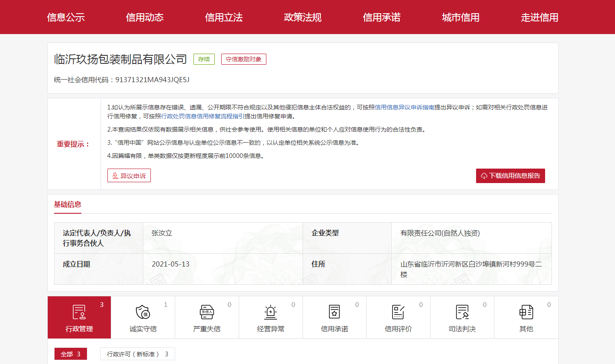Select the 全部 3 filter tab
The width and height of the screenshot is (615, 364).
click(71, 354)
